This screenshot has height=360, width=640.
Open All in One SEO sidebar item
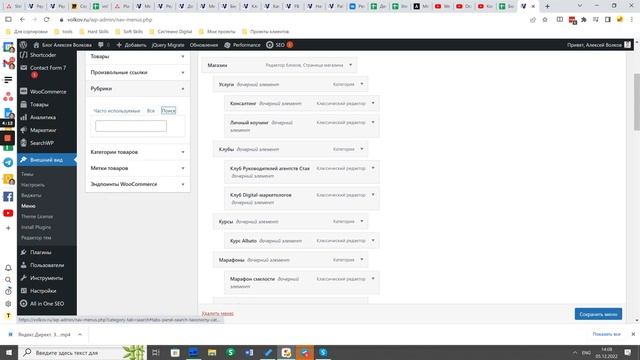47,304
